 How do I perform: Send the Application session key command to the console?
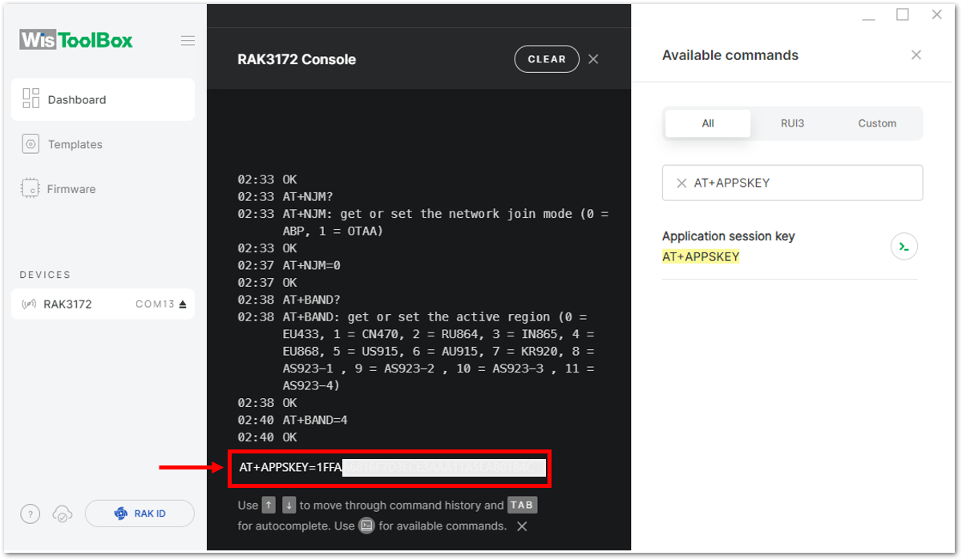(x=904, y=247)
